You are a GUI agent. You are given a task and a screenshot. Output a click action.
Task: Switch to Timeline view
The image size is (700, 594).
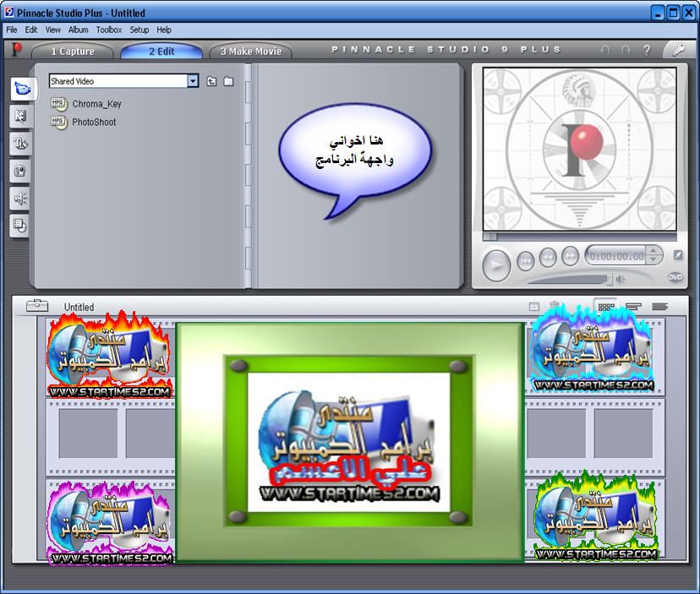tap(633, 306)
